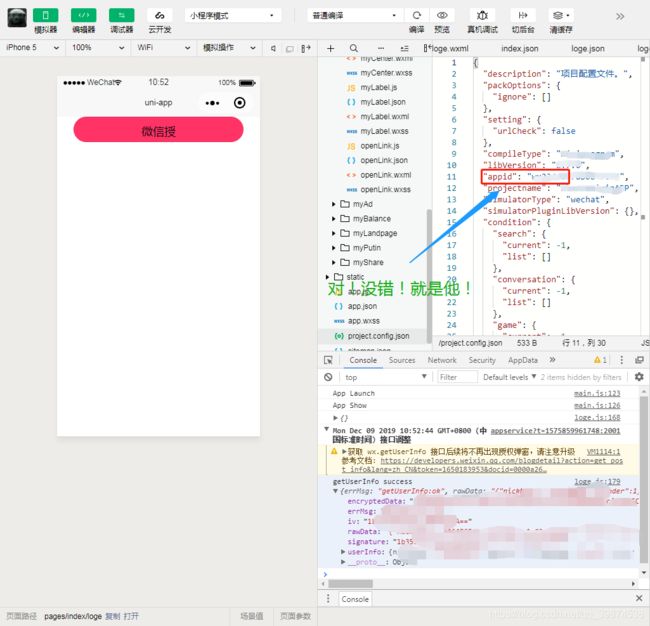Tap the mini program menu dots capsule
The height and width of the screenshot is (626, 650).
[x=212, y=103]
